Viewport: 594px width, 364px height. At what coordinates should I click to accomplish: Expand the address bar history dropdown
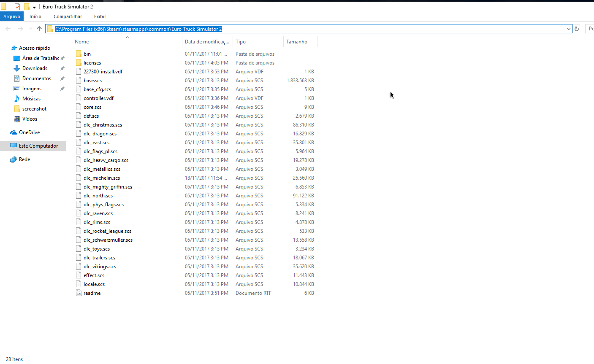[x=568, y=29]
